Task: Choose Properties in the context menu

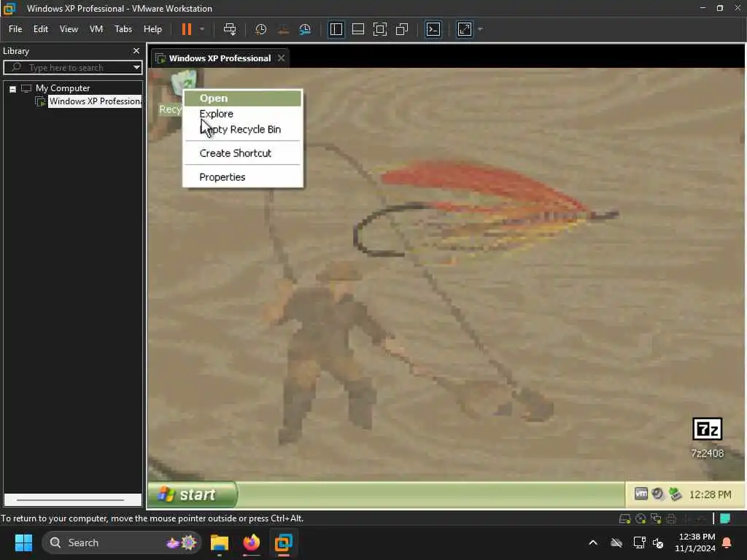Action: click(243, 177)
